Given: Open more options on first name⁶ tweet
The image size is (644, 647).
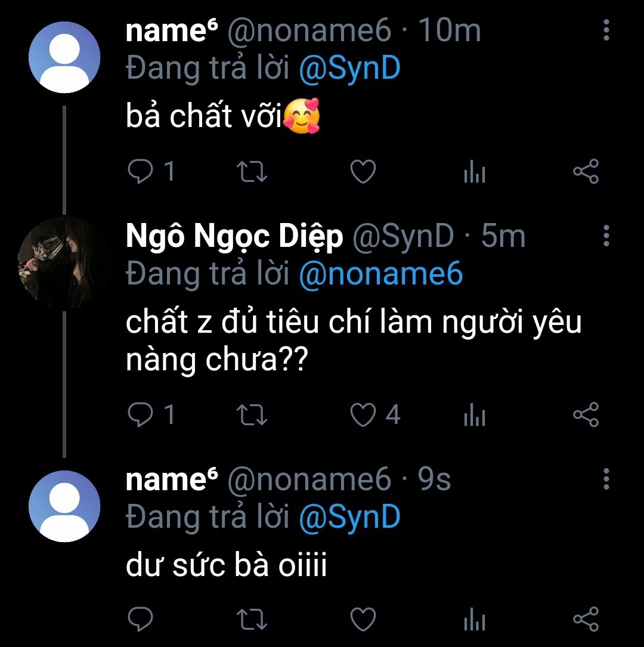Looking at the screenshot, I should (x=606, y=30).
